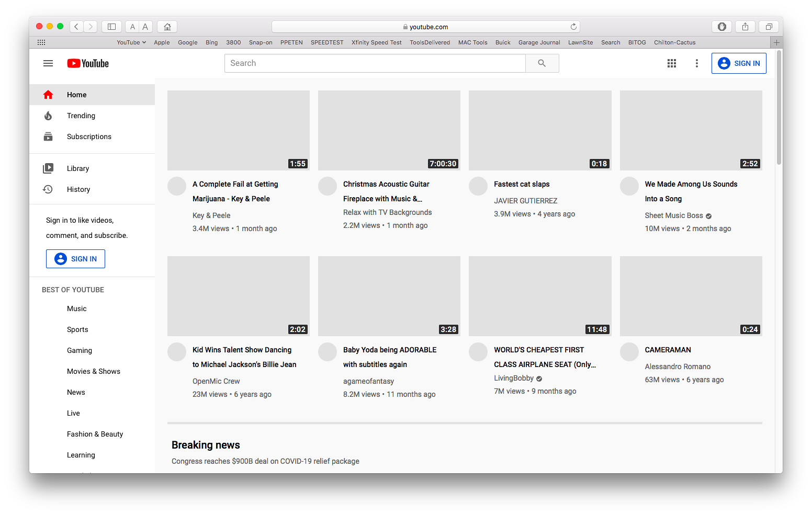Click Sheet Music Boss channel name
This screenshot has height=515, width=812.
674,215
